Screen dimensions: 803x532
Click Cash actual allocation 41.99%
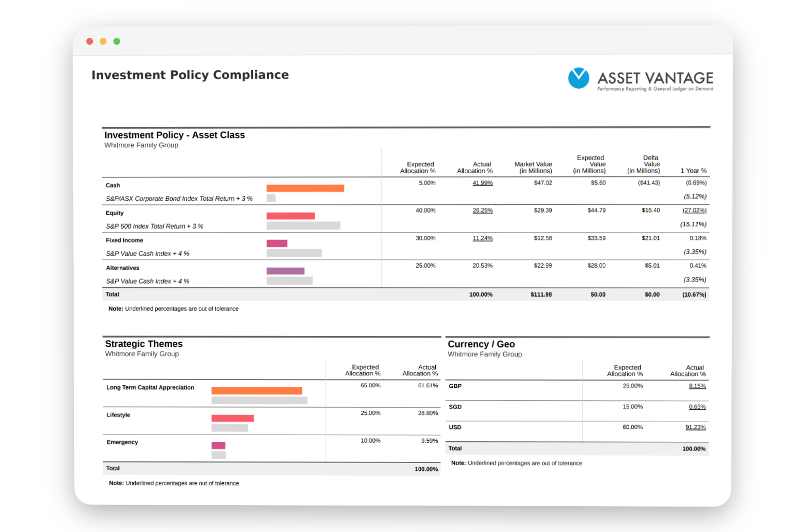[482, 183]
